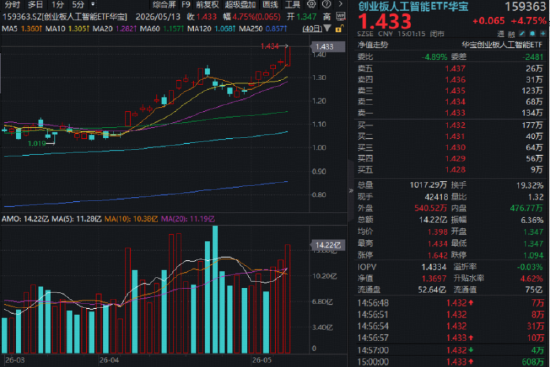This screenshot has height=368, width=550.
Task: Collapse the side panel with the arrow handle
Action: (x=350, y=190)
